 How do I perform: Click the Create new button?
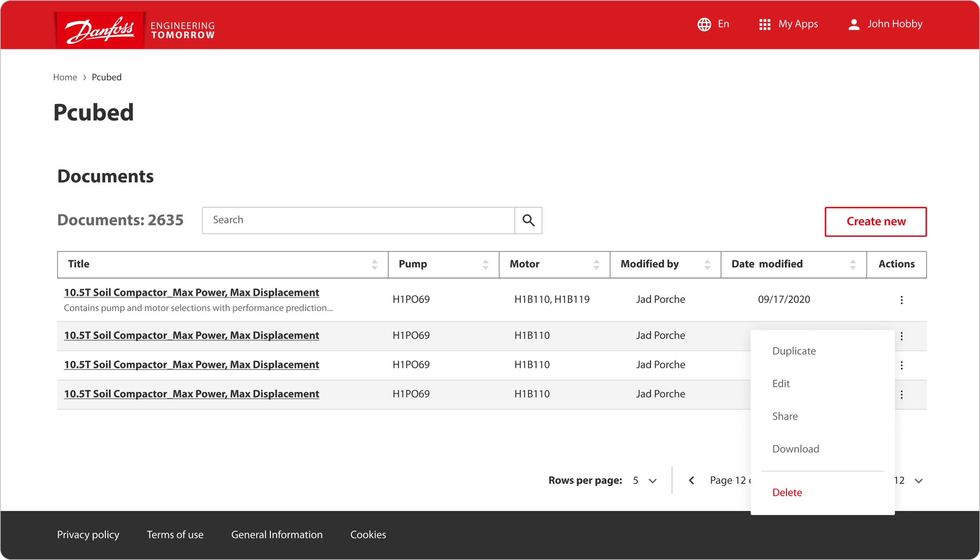point(875,221)
